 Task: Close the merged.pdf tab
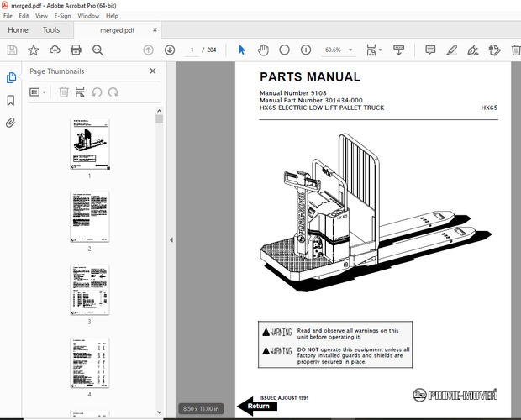(x=155, y=30)
